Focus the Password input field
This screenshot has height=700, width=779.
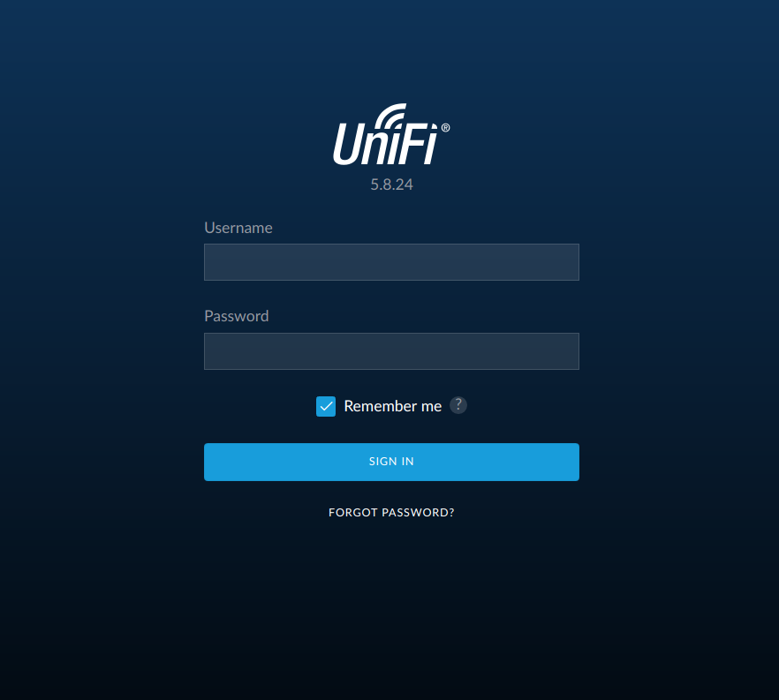[x=391, y=351]
